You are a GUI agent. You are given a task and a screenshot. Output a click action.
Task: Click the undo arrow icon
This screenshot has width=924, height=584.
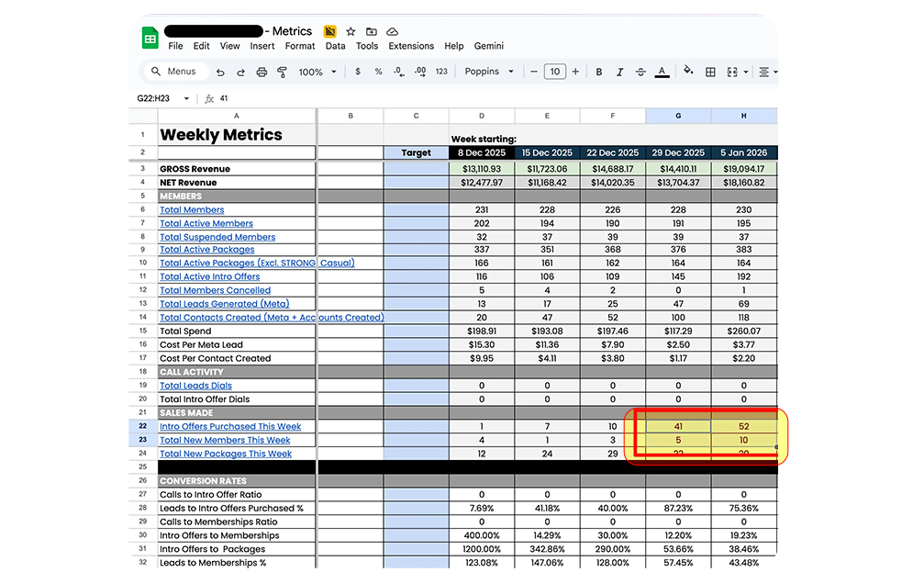220,72
